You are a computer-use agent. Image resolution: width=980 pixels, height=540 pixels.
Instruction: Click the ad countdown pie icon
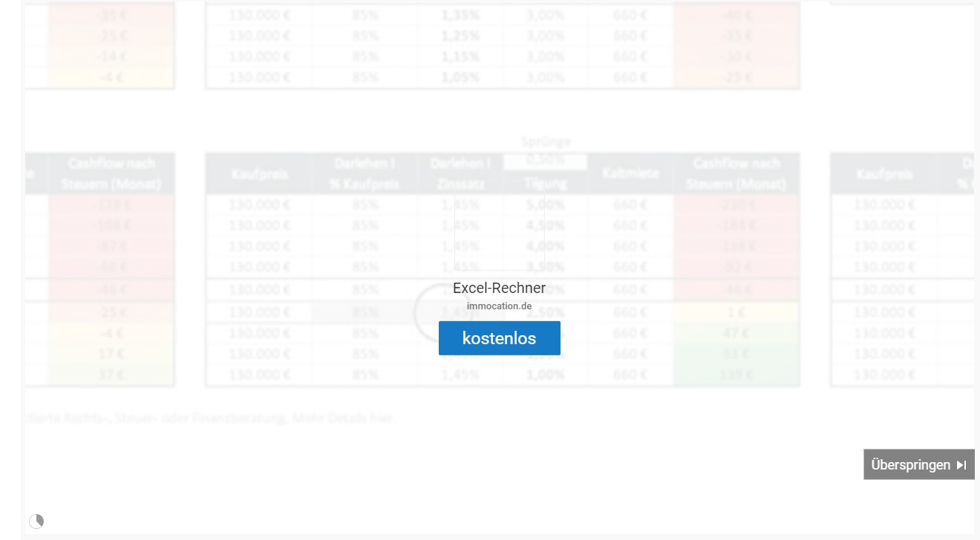pos(36,521)
